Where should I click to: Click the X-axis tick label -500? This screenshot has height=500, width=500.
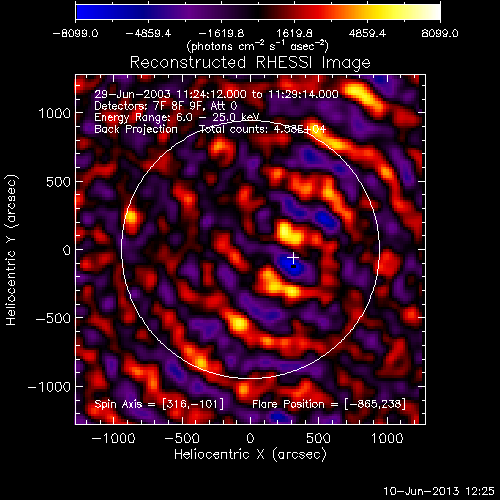click(x=182, y=438)
